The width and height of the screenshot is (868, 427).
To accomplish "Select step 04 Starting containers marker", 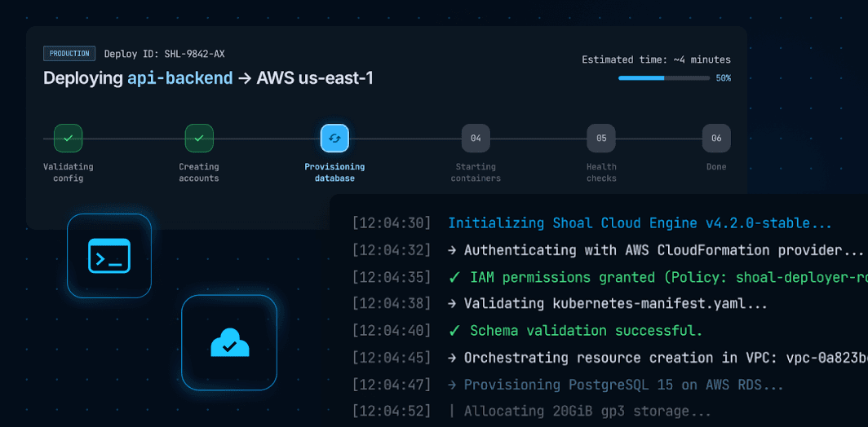I will (x=476, y=139).
